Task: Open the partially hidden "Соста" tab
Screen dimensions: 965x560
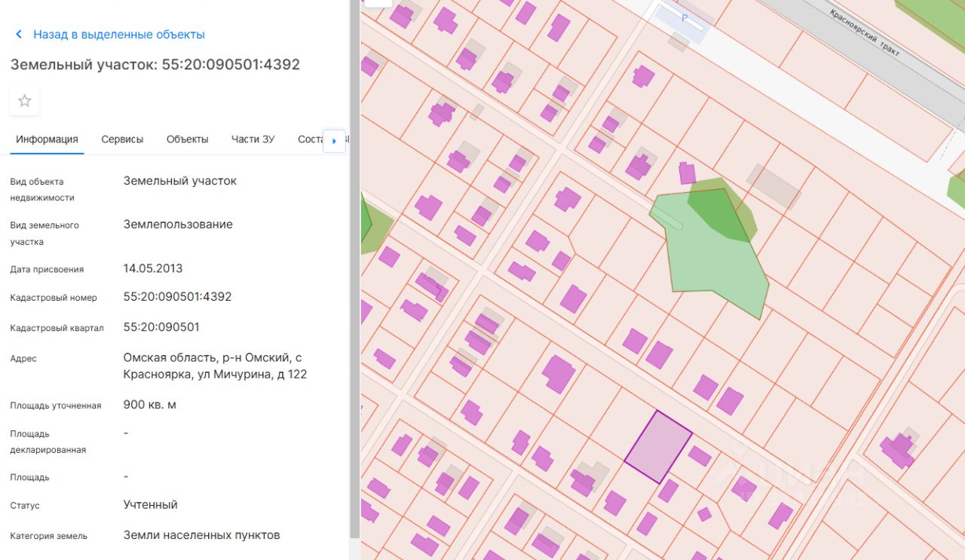Action: point(310,139)
